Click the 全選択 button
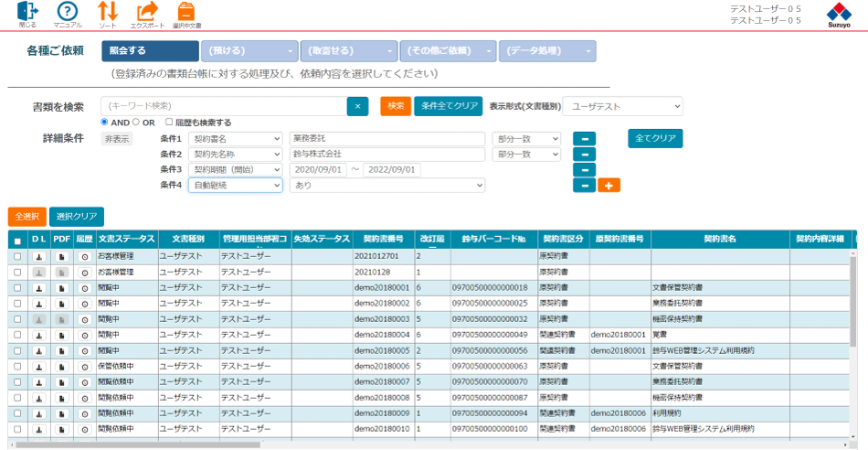Screen dimensions: 868x450 click(26, 217)
